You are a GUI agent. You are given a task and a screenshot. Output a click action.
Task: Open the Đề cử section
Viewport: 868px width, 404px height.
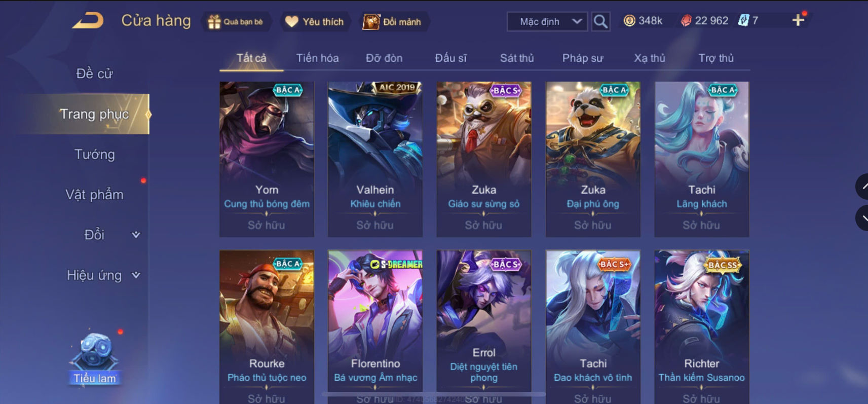95,74
